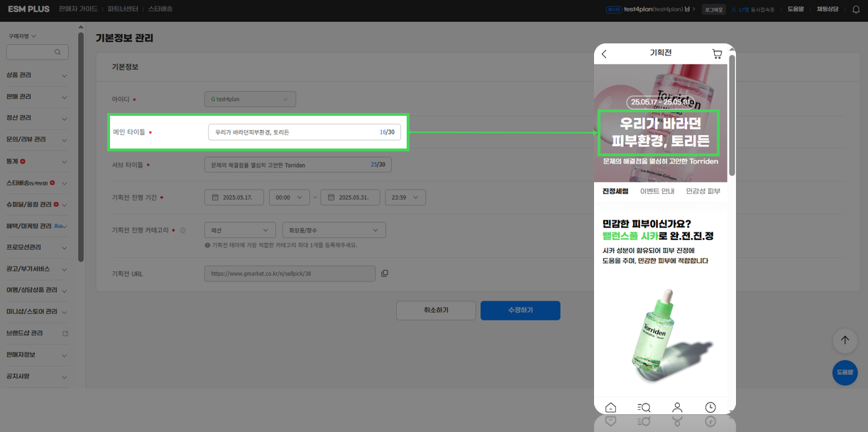Open the 23:59 end time dropdown
Image resolution: width=868 pixels, height=432 pixels.
(x=405, y=198)
